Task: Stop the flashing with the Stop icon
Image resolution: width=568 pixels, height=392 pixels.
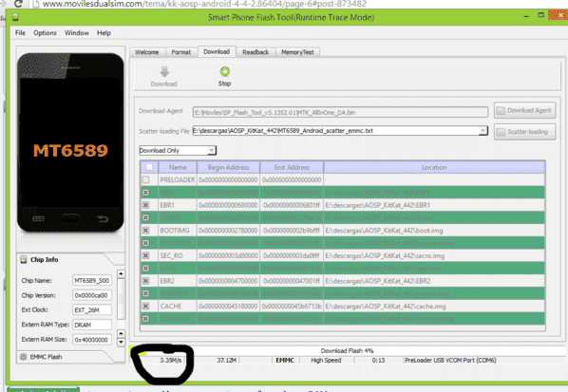Action: 224,71
